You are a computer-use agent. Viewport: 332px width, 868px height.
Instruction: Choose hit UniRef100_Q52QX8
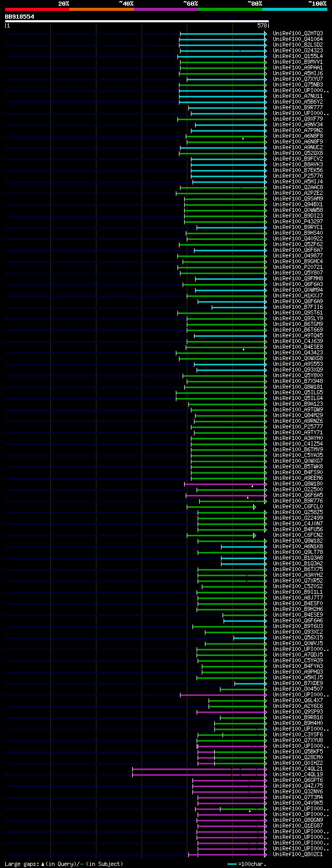coord(298,153)
